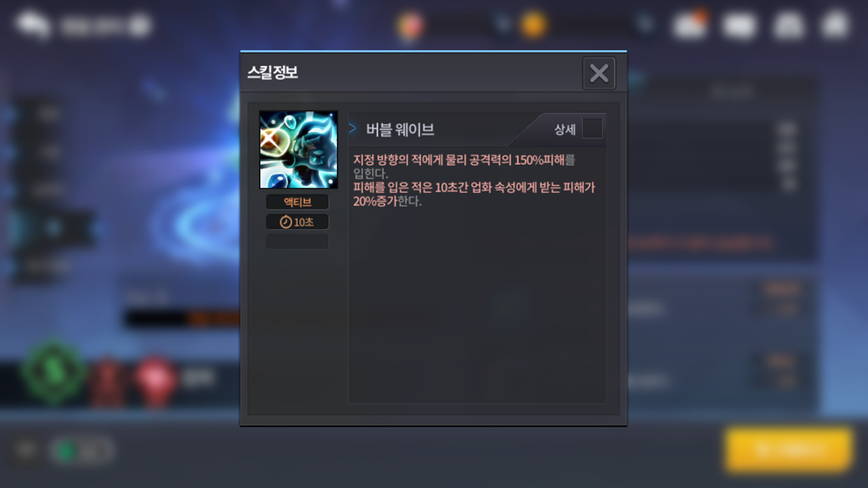Switch the green toggle in the bottom bar
The image size is (868, 488).
pos(81,451)
